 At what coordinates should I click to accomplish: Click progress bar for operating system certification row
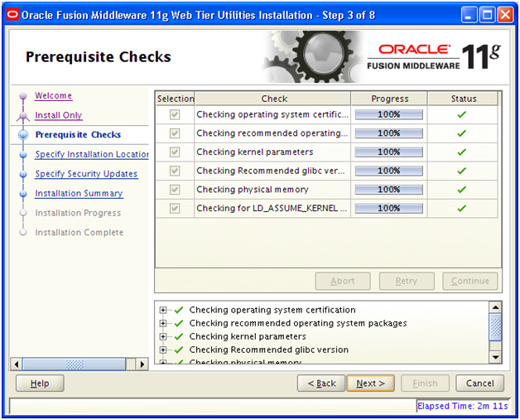pyautogui.click(x=389, y=115)
